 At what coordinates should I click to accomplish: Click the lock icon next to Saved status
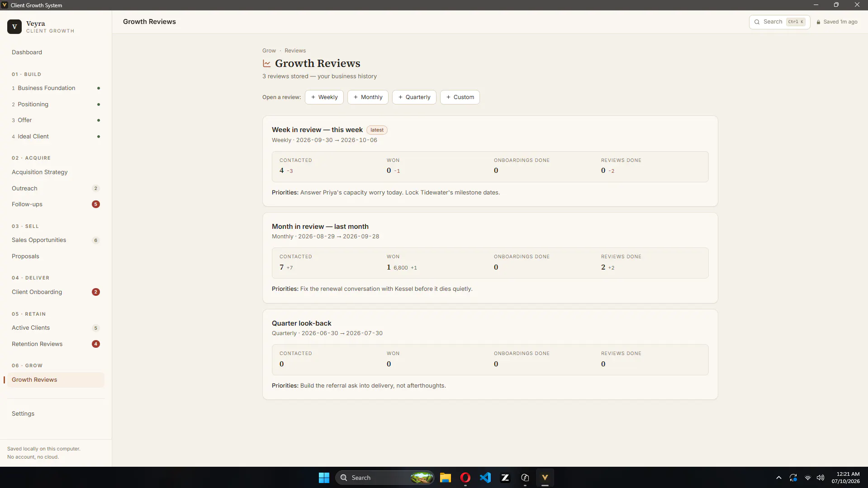(x=818, y=22)
